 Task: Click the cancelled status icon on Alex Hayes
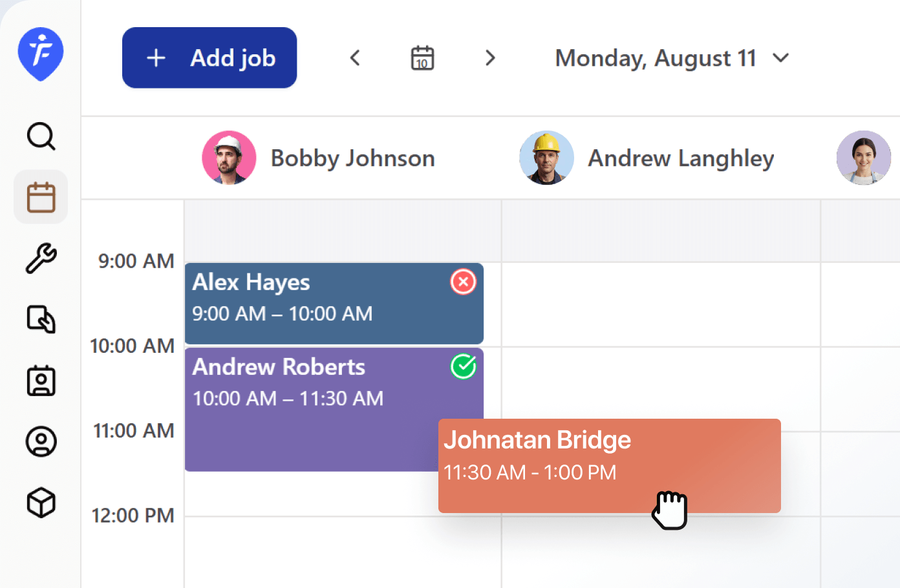pyautogui.click(x=463, y=282)
